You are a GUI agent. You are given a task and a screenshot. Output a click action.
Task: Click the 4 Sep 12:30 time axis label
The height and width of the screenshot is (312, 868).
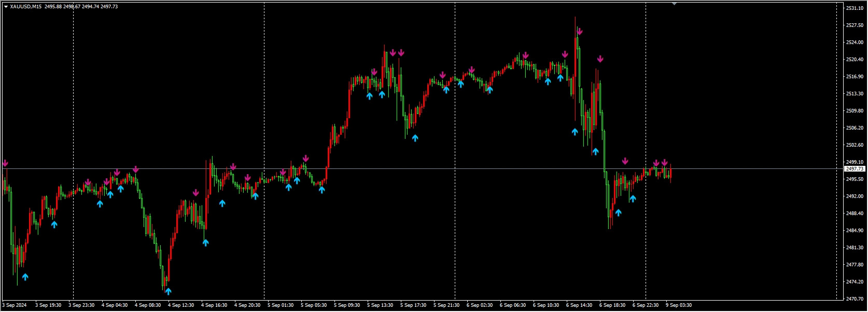(180, 305)
